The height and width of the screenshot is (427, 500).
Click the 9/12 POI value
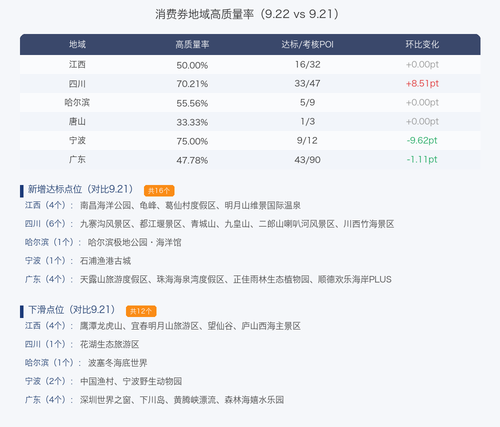pos(307,140)
